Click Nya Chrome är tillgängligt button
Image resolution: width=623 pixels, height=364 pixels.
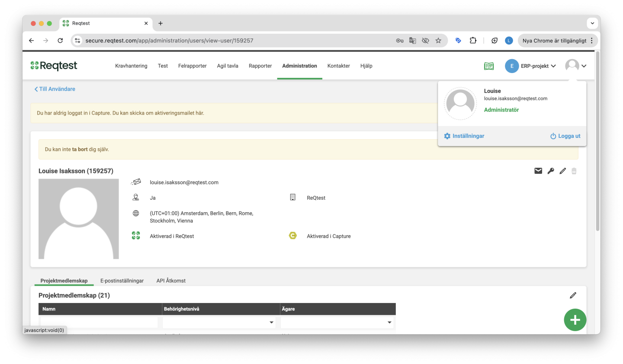[x=558, y=41]
